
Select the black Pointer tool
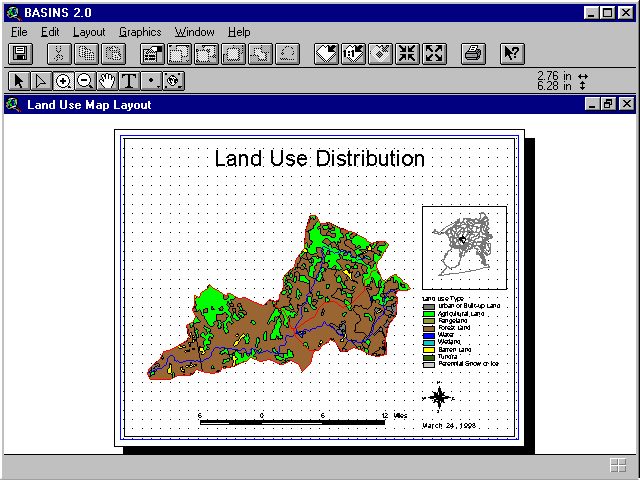coord(19,81)
